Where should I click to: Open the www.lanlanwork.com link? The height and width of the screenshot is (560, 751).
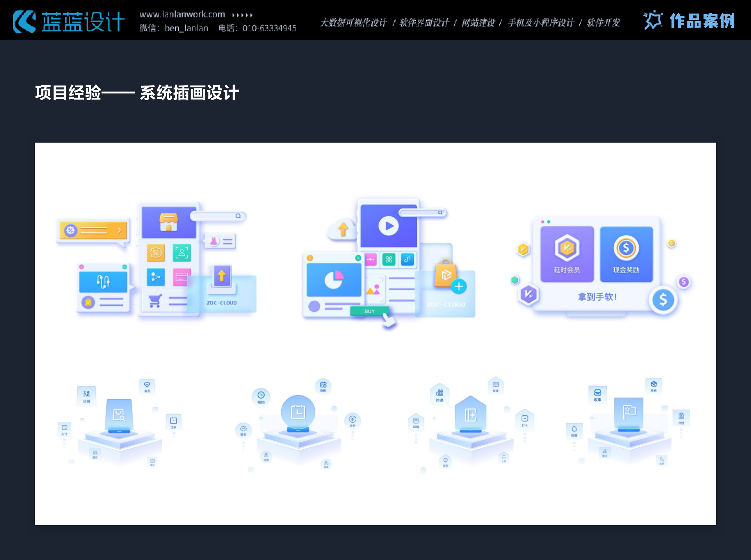(182, 15)
